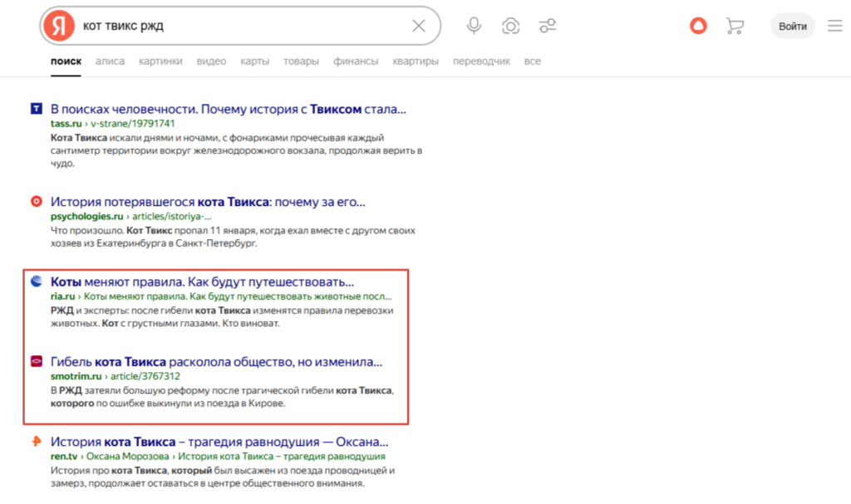Click the v-strane/19791741 URL path

[132, 124]
